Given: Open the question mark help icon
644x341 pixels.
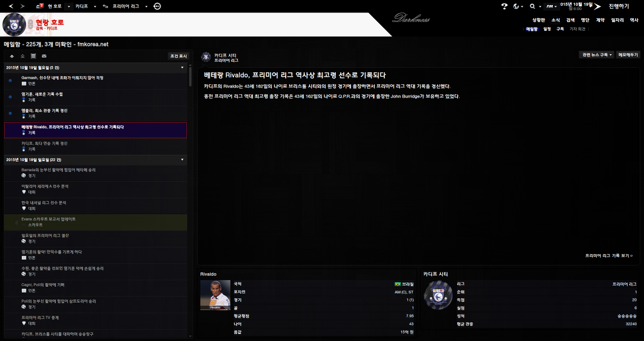Looking at the screenshot, I should (x=504, y=6).
